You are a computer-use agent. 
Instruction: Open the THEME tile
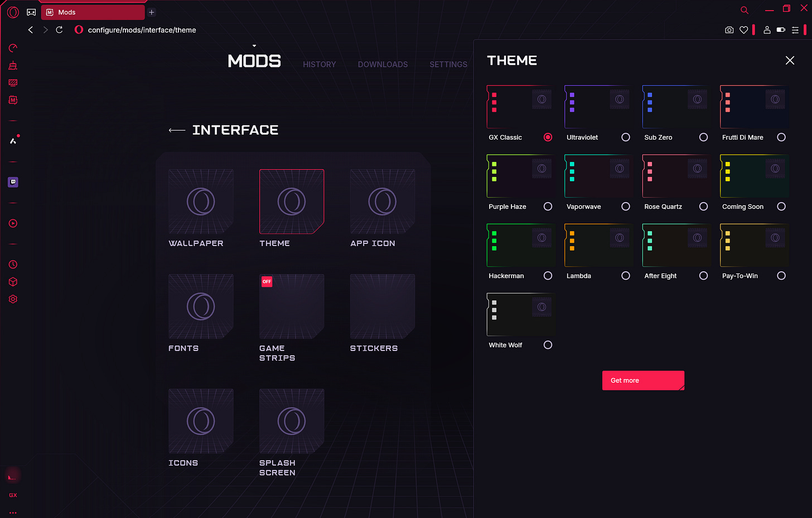tap(292, 202)
